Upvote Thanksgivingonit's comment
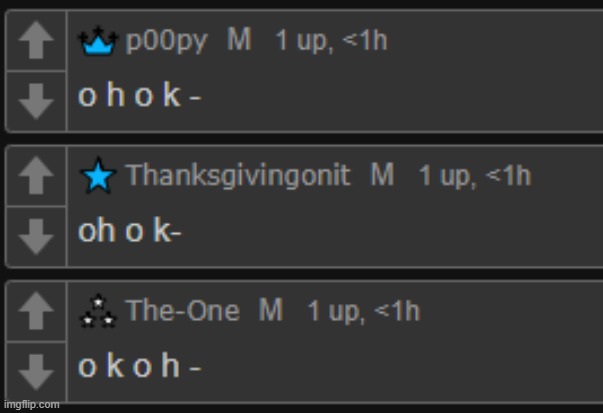 (36, 175)
